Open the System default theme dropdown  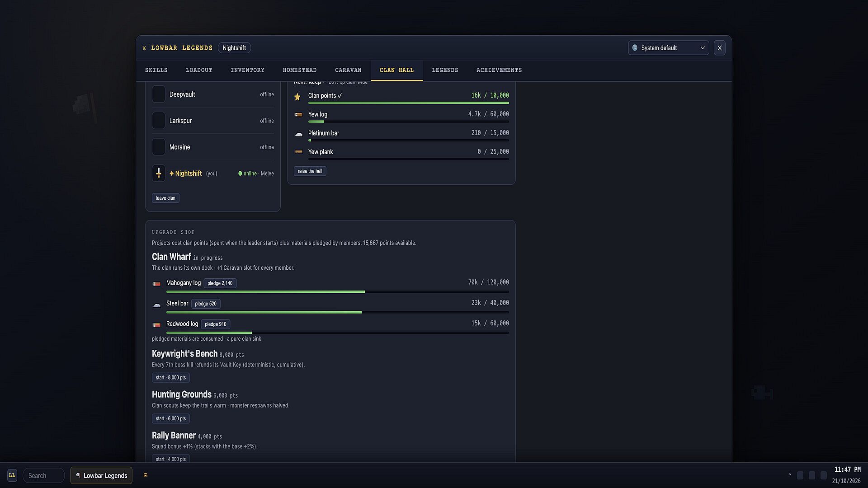point(668,48)
